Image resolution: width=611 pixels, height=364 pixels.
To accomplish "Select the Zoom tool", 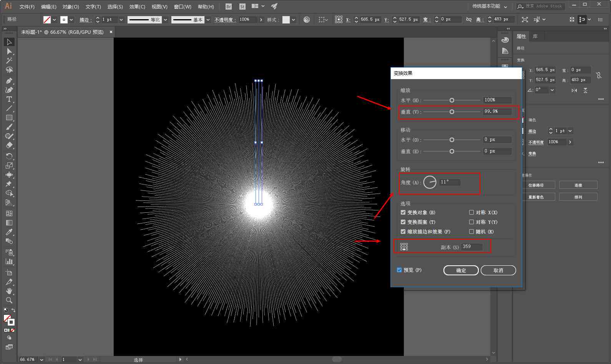I will point(9,300).
